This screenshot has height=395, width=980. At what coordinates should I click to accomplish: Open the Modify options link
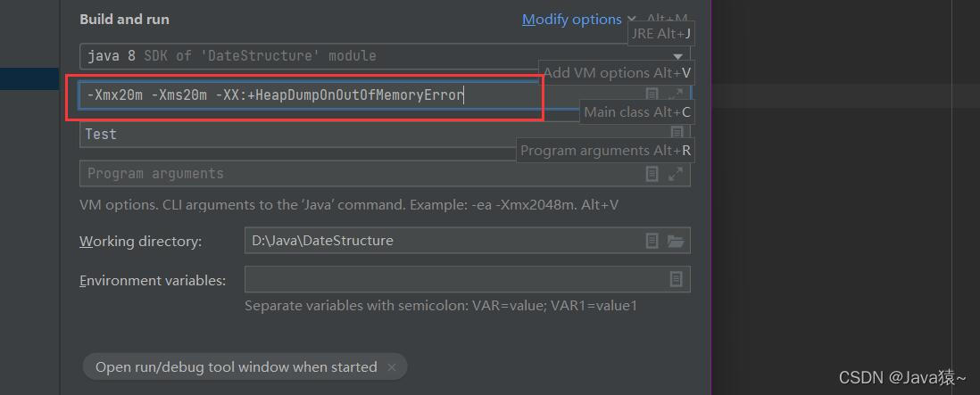(571, 20)
